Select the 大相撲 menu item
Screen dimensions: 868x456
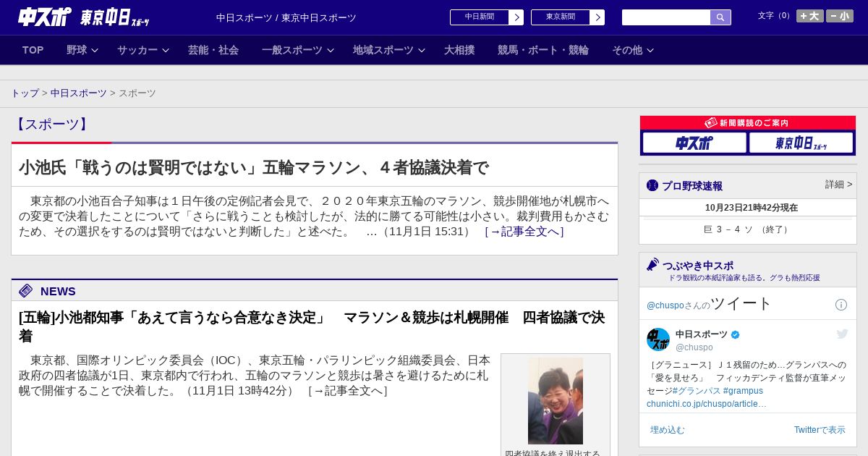pos(459,50)
